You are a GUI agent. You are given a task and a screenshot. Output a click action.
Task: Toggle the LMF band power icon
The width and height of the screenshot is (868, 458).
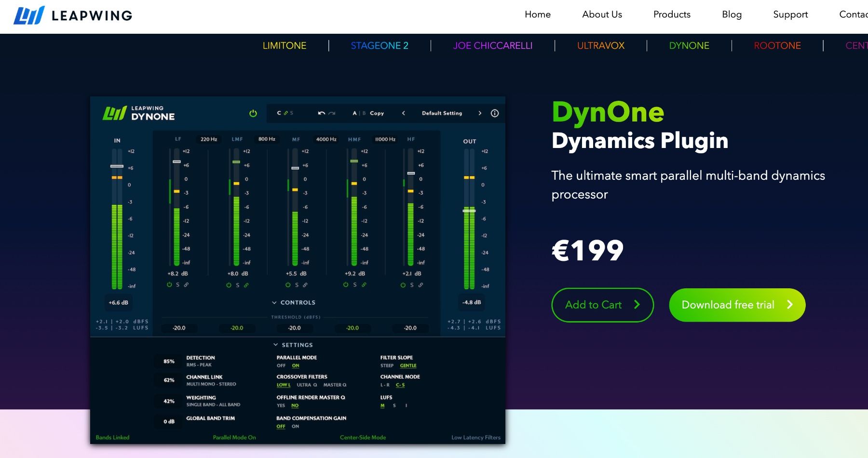click(x=229, y=285)
